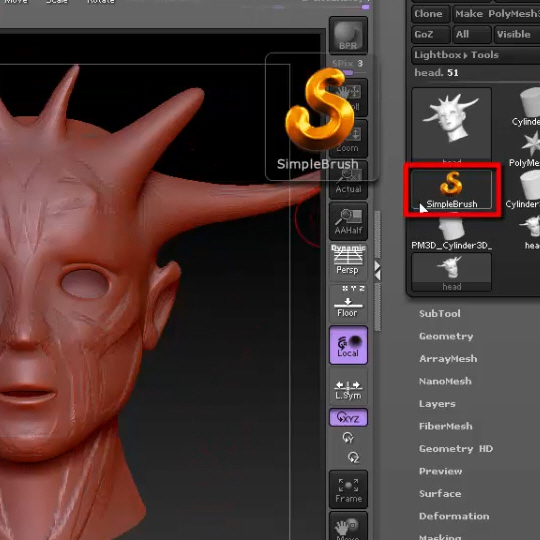Screen dimensions: 540x540
Task: Click the Clone button
Action: 430,14
